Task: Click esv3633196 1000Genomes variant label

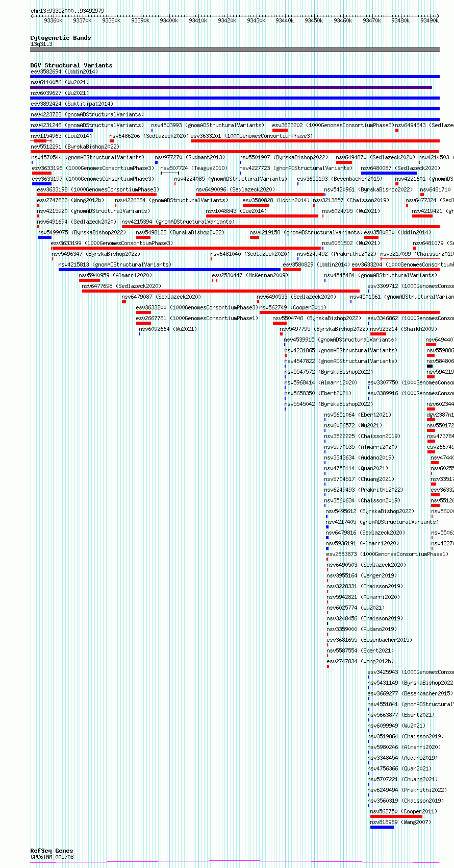Action: [x=93, y=168]
